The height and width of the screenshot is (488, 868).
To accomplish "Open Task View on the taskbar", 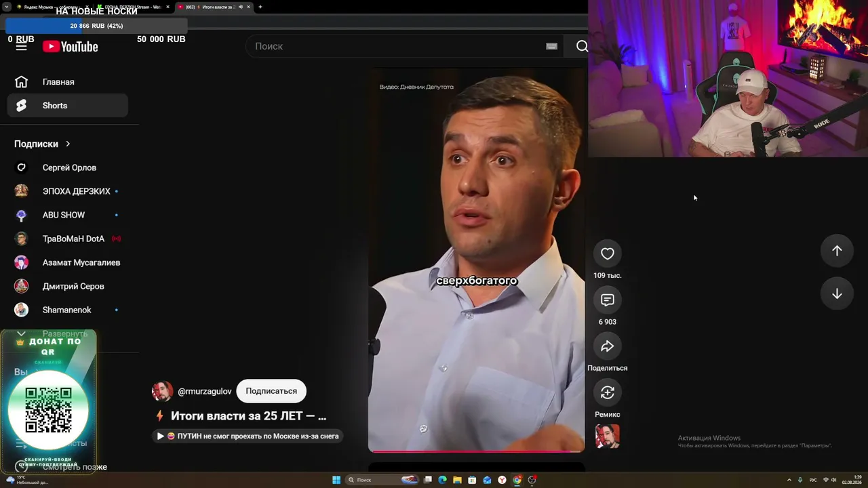I will click(428, 480).
